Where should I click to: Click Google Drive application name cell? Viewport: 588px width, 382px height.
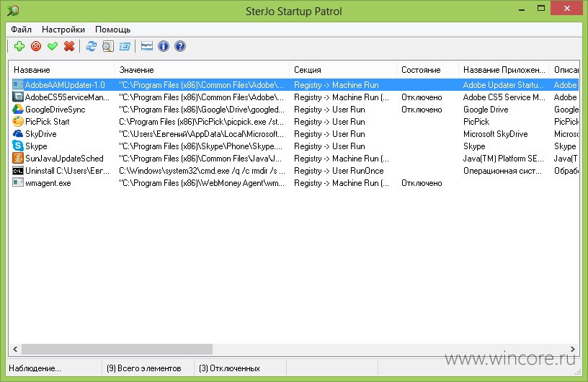(486, 110)
